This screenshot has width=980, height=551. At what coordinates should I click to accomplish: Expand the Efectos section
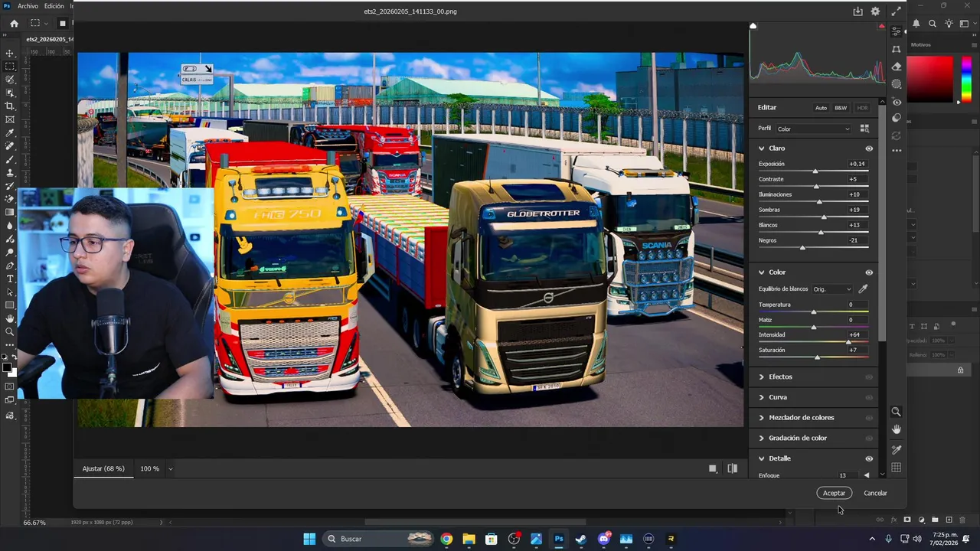pos(761,377)
